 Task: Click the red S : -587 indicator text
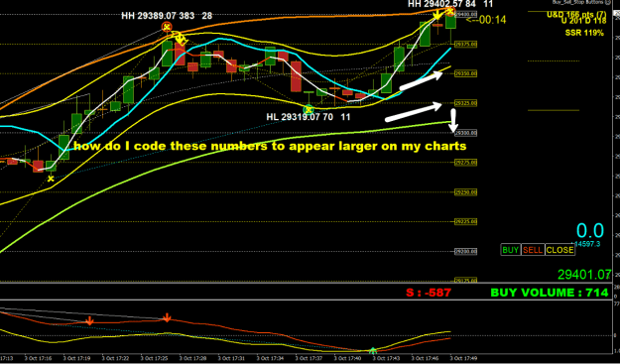pyautogui.click(x=429, y=293)
